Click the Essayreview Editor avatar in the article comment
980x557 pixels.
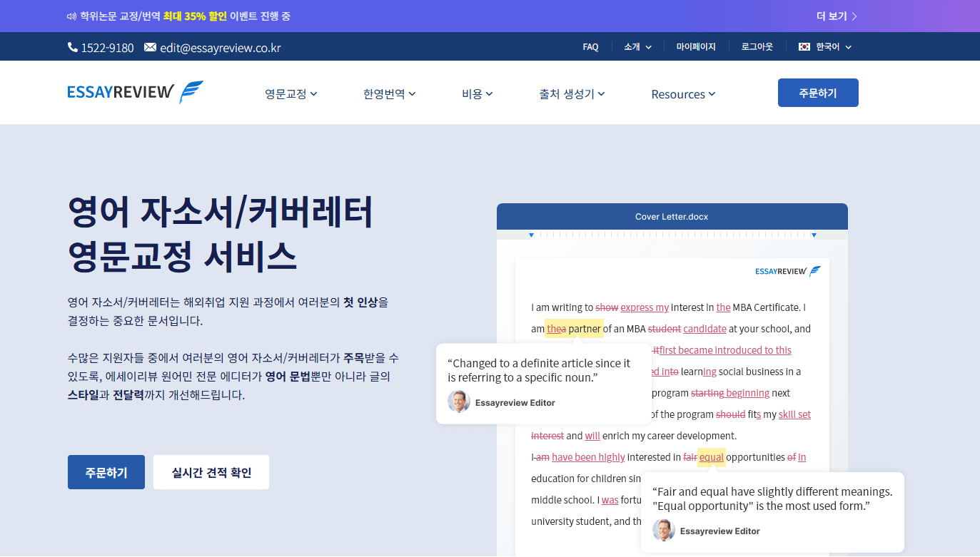(x=459, y=401)
